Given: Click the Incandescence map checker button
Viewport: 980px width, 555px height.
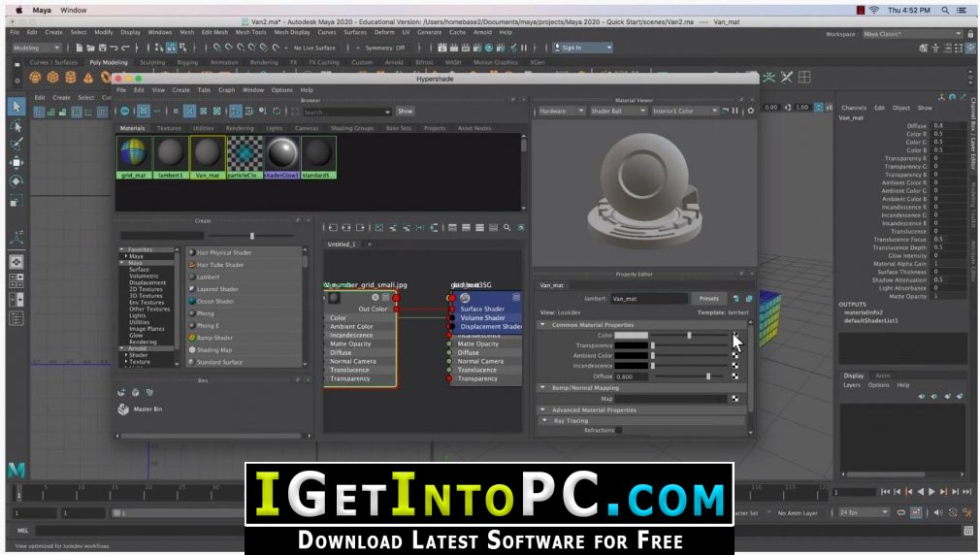Looking at the screenshot, I should 735,366.
